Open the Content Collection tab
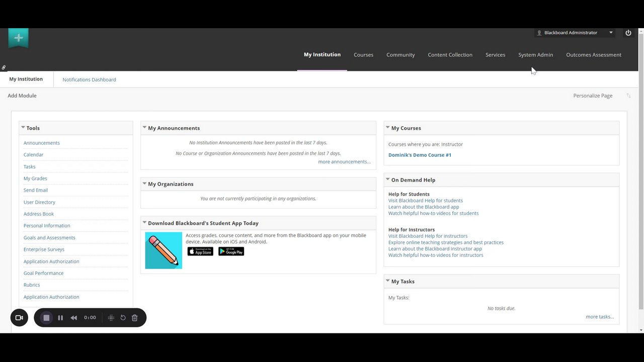Screen dimensions: 644x362 pyautogui.click(x=450, y=55)
